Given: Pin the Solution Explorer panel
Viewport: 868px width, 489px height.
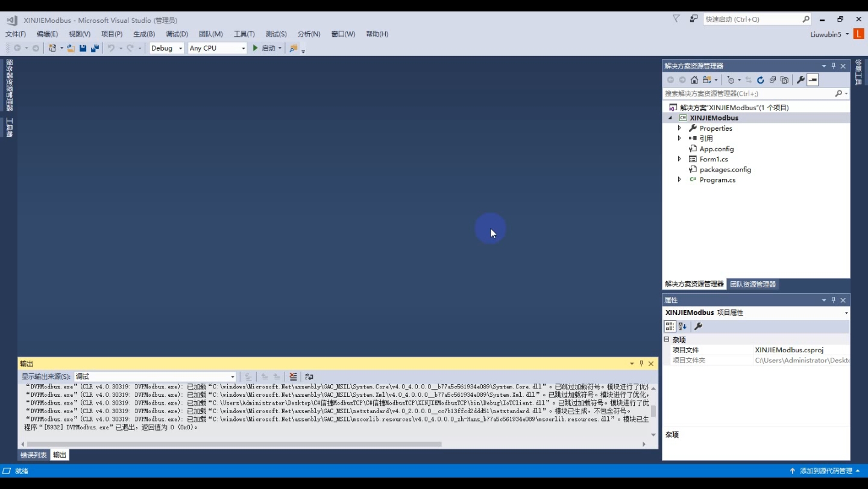Looking at the screenshot, I should click(x=834, y=66).
